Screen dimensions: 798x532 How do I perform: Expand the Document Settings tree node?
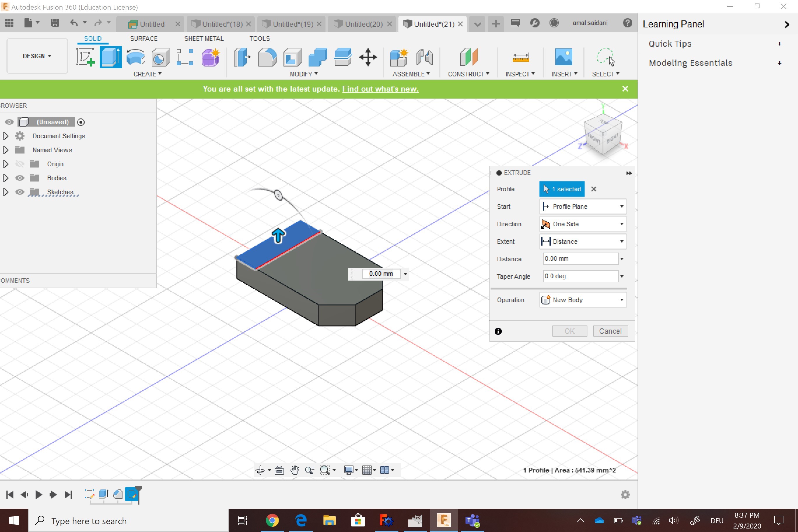click(6, 136)
